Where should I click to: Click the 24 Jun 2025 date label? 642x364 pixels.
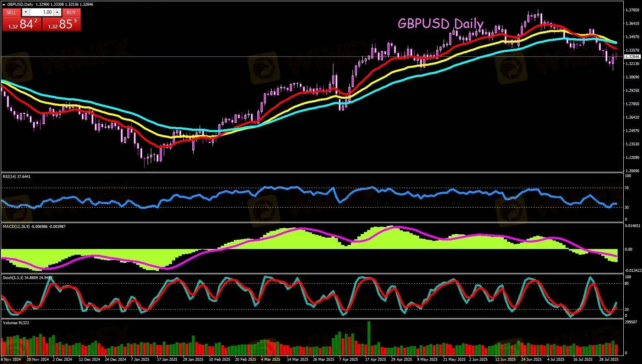tap(531, 360)
